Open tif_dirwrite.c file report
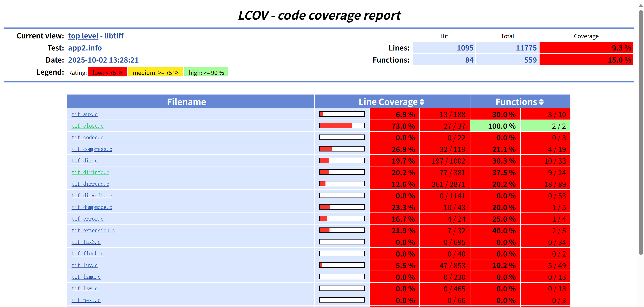 tap(92, 196)
